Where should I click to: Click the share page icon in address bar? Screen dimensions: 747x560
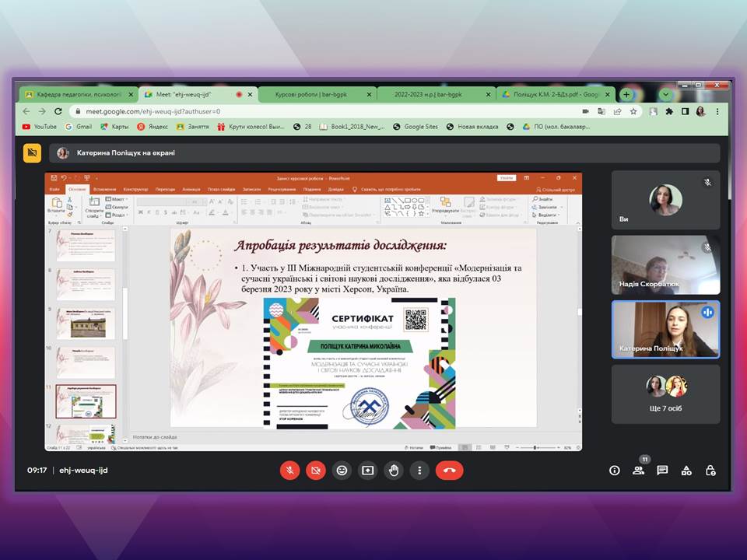tap(617, 111)
